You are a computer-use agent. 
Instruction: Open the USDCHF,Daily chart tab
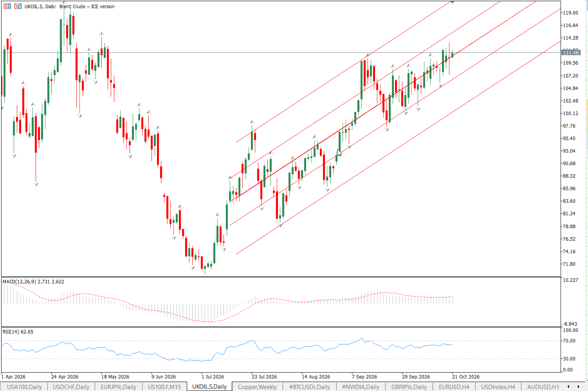[x=71, y=387]
